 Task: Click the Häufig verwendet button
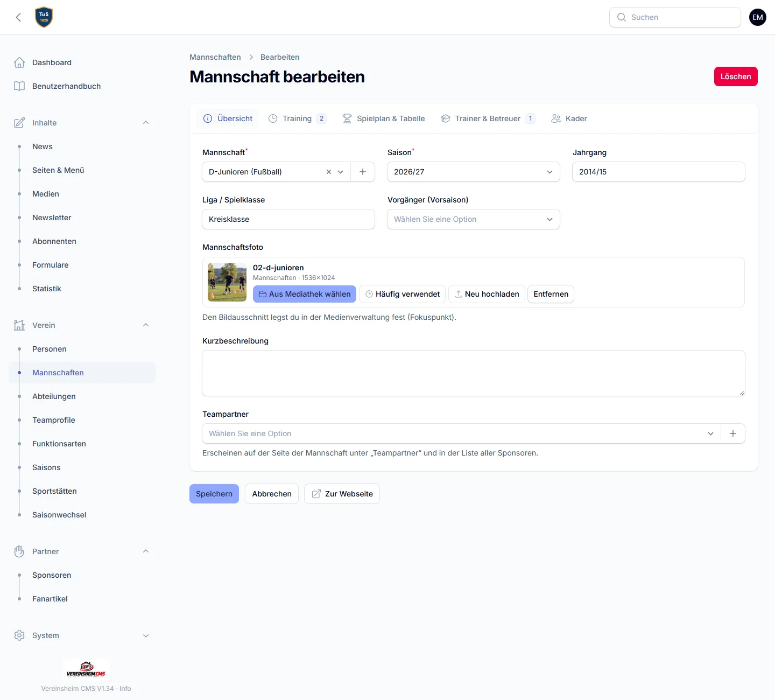pos(403,294)
